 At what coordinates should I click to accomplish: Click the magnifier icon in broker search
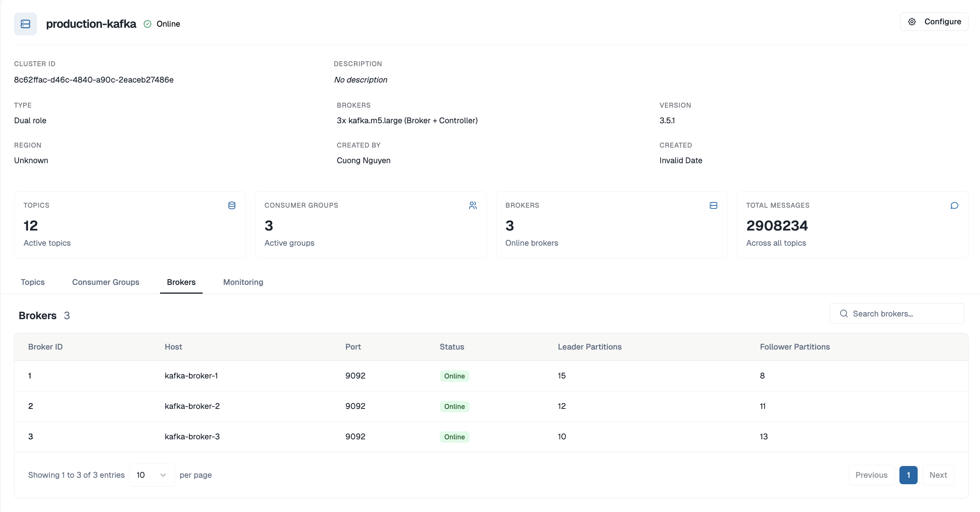click(844, 313)
